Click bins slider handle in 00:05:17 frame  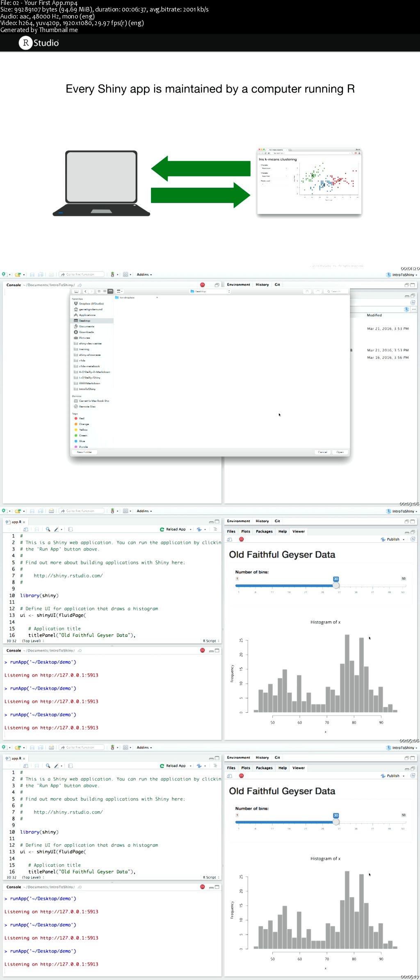coord(336,822)
